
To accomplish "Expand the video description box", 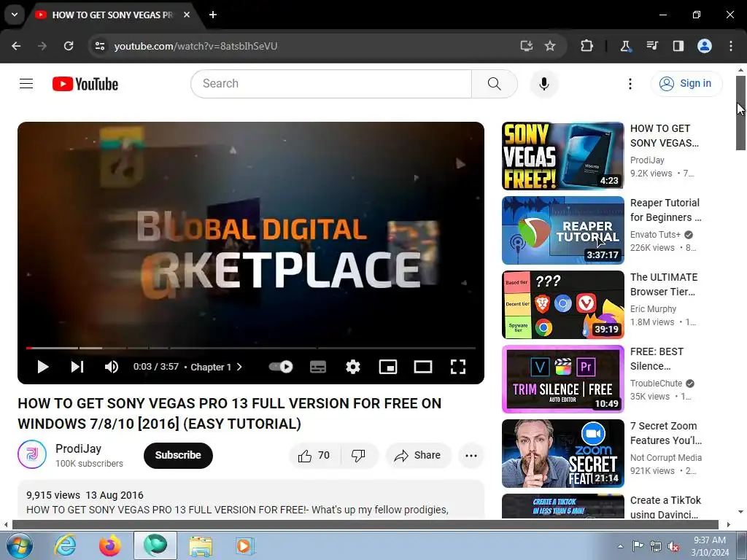I will pos(251,500).
